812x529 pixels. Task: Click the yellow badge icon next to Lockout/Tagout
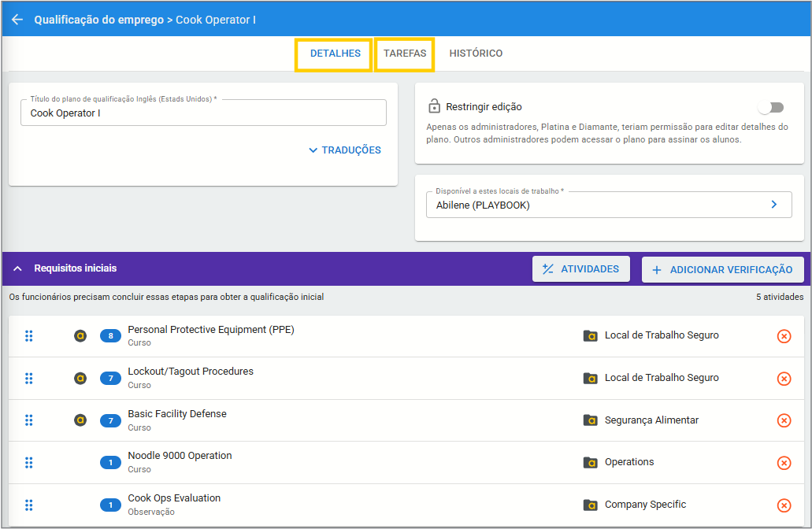(80, 379)
